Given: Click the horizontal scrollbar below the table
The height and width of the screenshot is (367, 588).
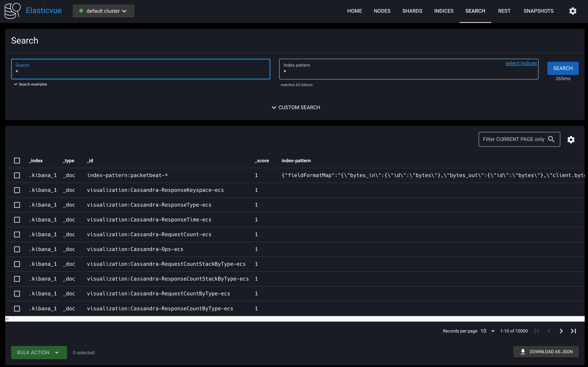Looking at the screenshot, I should (x=294, y=319).
